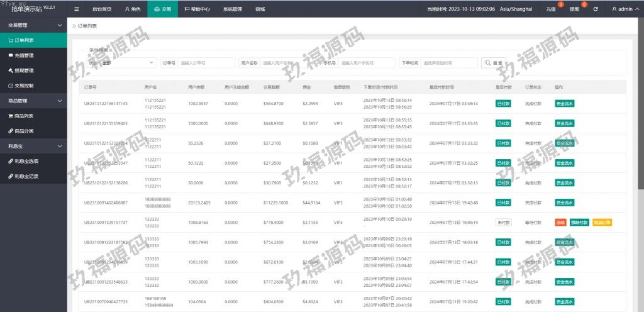Open 交易控制 in the sidebar
644x312 pixels.
(x=25, y=86)
